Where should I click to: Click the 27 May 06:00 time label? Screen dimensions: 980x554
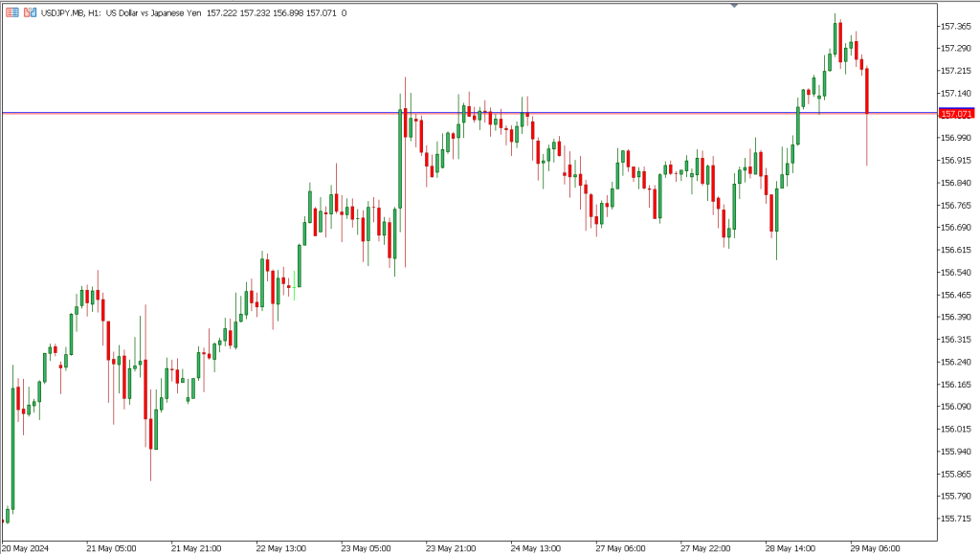[x=620, y=548]
